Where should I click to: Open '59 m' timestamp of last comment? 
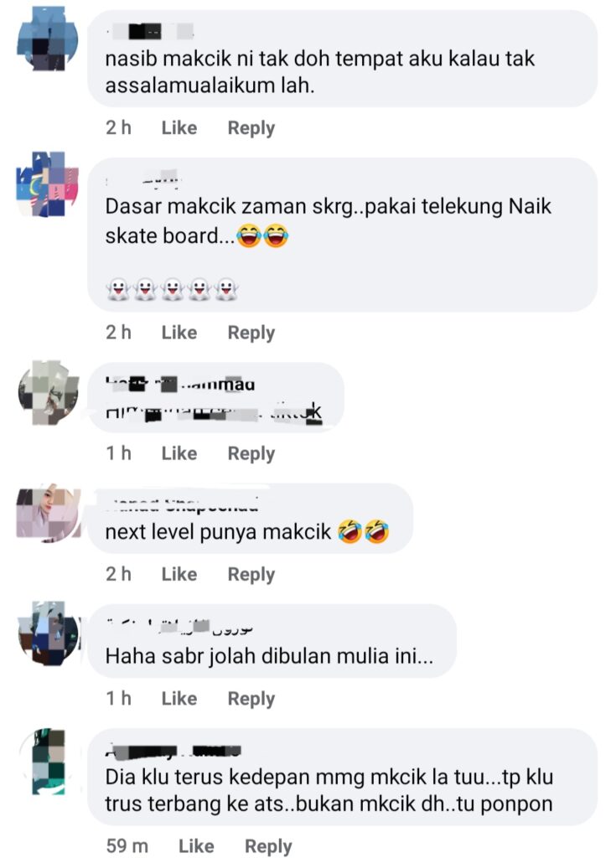127,846
